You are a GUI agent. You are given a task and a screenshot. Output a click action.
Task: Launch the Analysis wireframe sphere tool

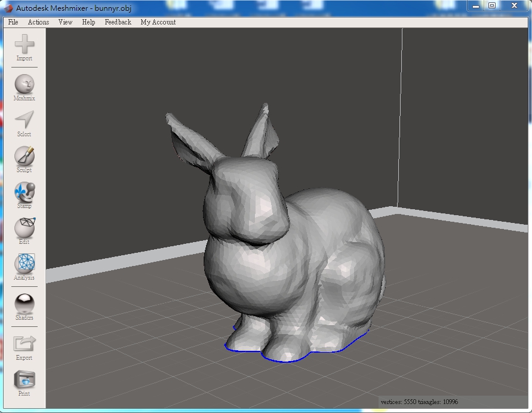tap(24, 264)
